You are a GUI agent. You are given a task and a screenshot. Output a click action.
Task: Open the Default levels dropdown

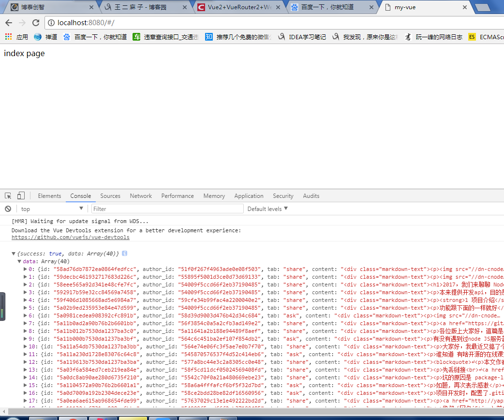(x=267, y=209)
